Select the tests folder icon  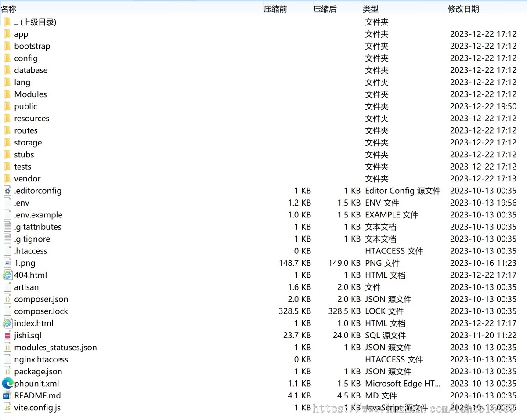[7, 167]
